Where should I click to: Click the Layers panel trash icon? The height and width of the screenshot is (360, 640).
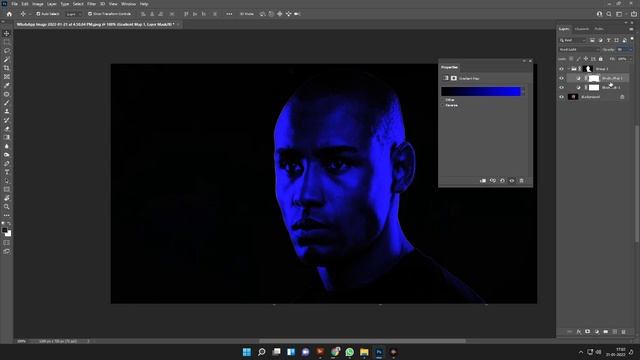[x=623, y=332]
